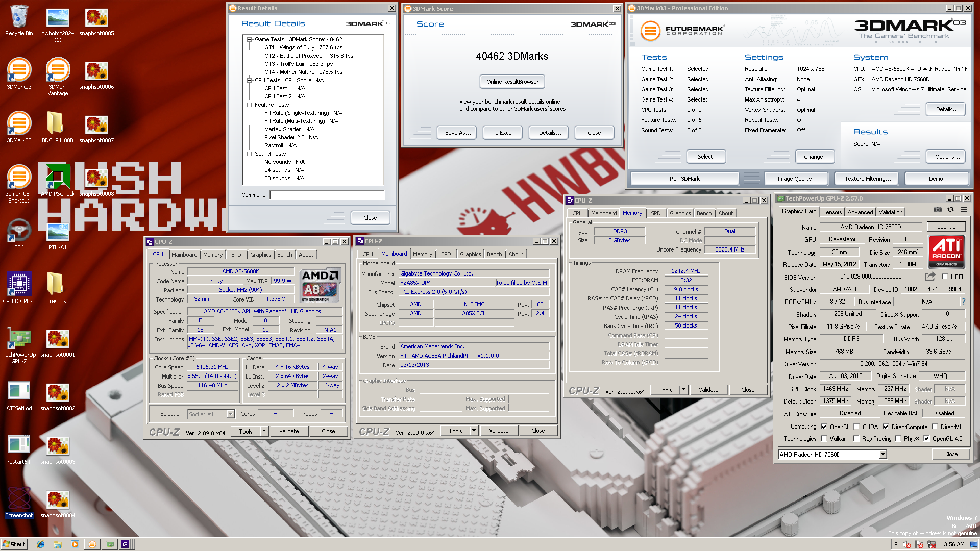Image resolution: width=980 pixels, height=551 pixels.
Task: Open the Socket #1 selection dropdown
Action: [230, 414]
